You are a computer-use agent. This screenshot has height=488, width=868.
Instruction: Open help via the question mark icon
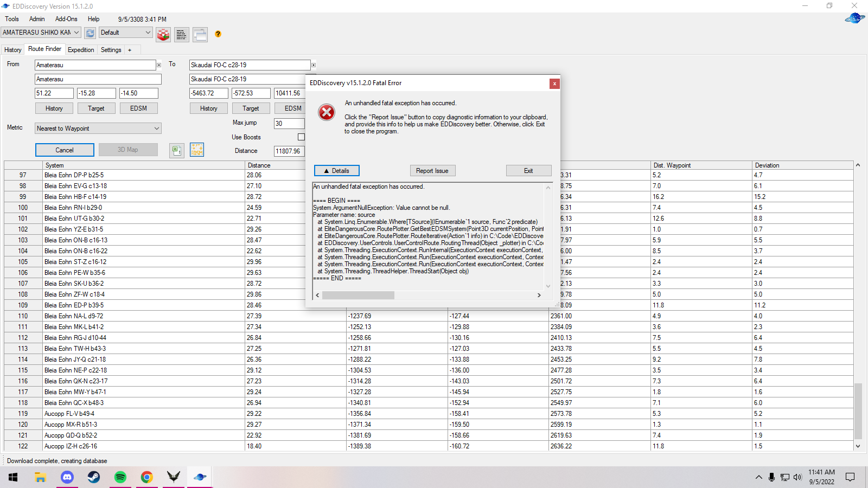coord(218,34)
